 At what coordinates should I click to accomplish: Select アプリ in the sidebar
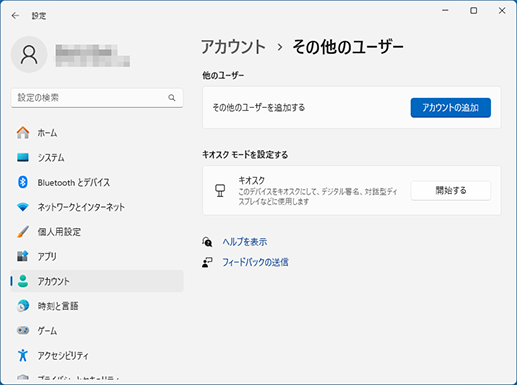pyautogui.click(x=97, y=256)
